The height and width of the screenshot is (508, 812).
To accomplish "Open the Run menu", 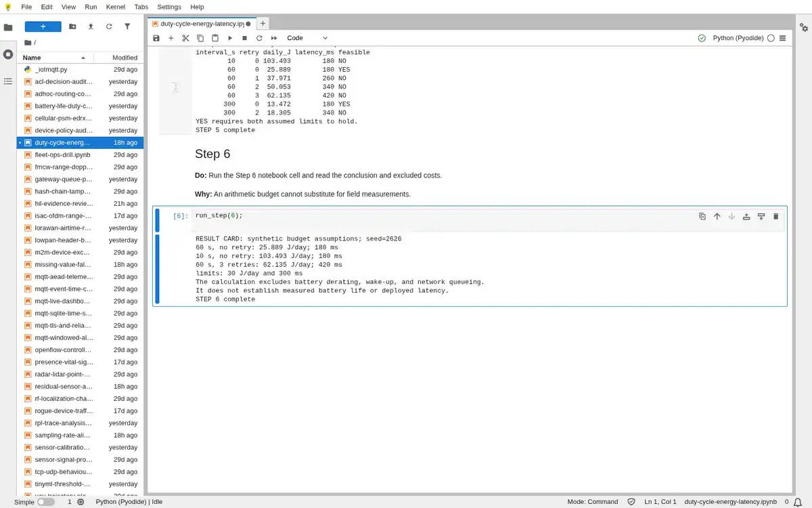I will pyautogui.click(x=91, y=7).
